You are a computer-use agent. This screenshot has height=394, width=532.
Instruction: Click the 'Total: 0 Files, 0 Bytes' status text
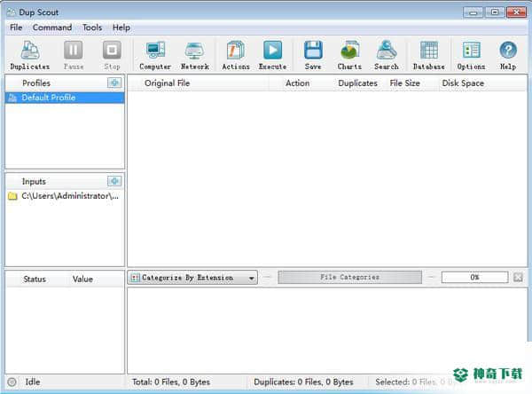(x=171, y=382)
